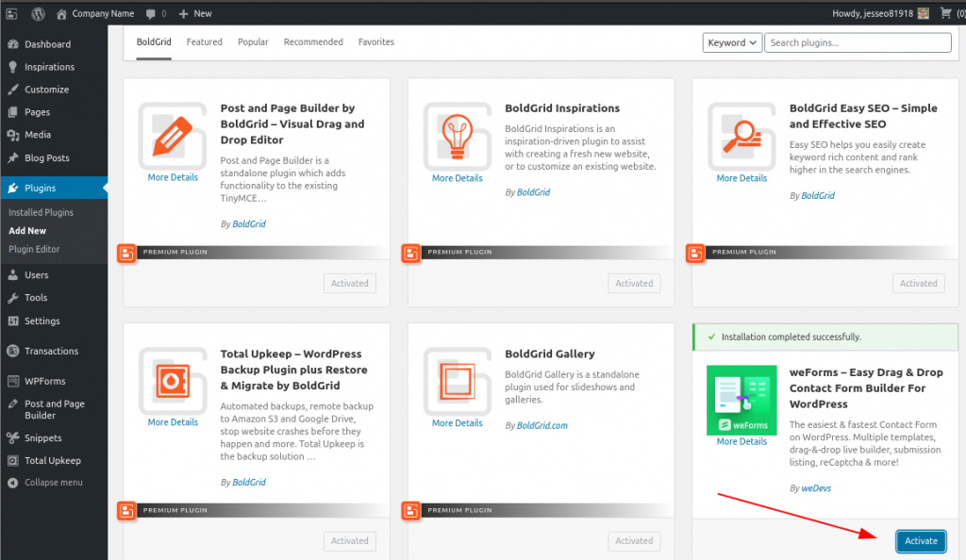Click Activated button on BoldGrid Inspirations card
966x560 pixels.
(634, 283)
